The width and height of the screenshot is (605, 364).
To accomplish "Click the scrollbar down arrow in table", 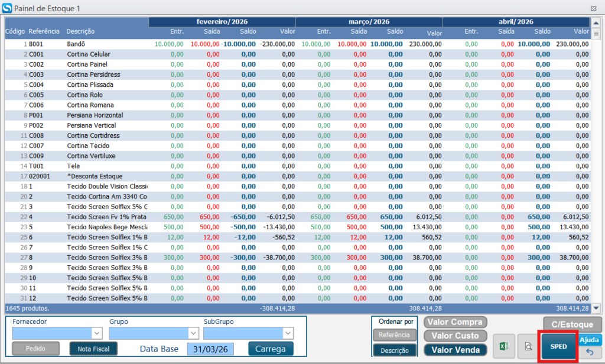I will (596, 308).
